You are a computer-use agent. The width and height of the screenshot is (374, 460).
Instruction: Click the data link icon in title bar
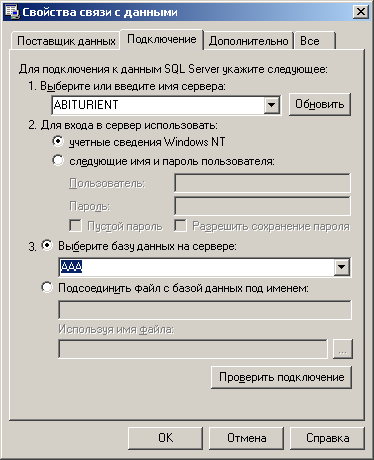(x=12, y=12)
